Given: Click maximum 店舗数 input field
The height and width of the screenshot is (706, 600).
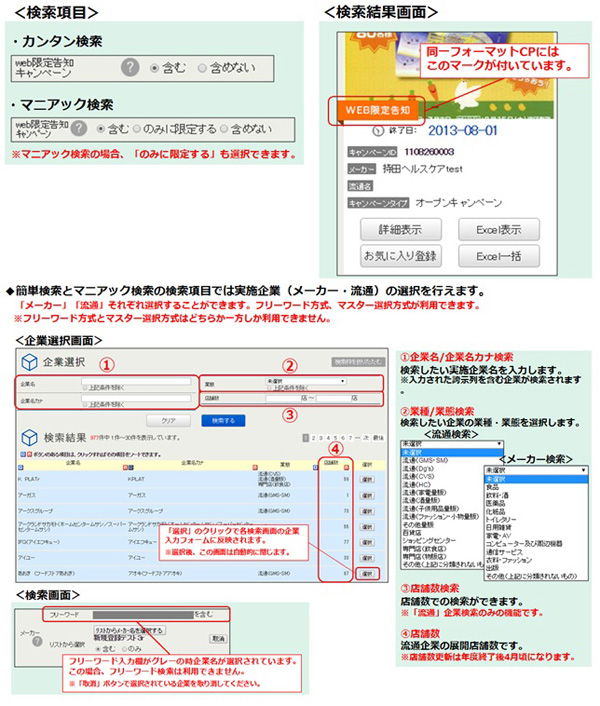Looking at the screenshot, I should pos(334,398).
